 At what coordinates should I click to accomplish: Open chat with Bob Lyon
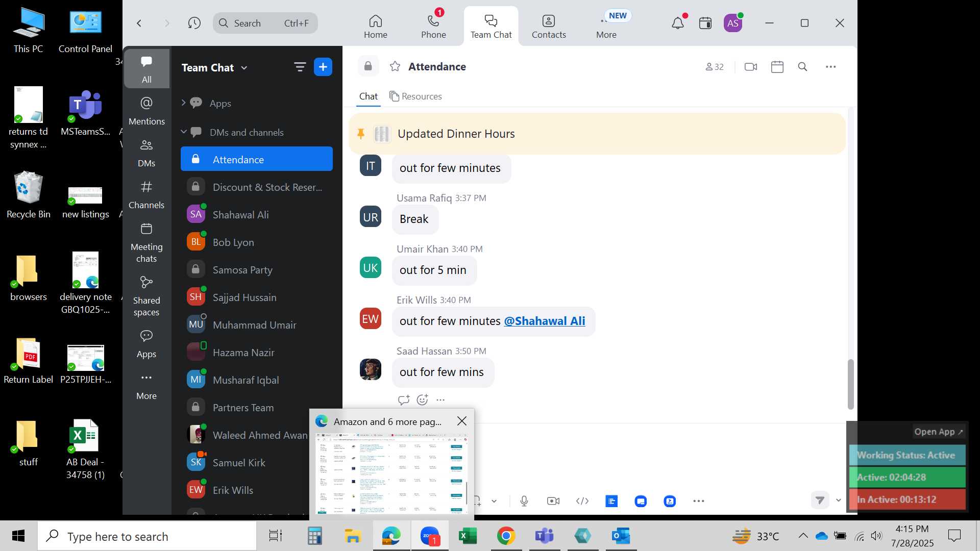[x=256, y=242]
